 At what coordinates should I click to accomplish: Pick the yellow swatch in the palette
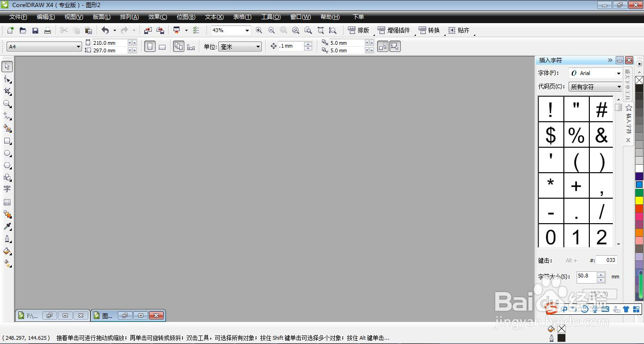click(x=639, y=201)
